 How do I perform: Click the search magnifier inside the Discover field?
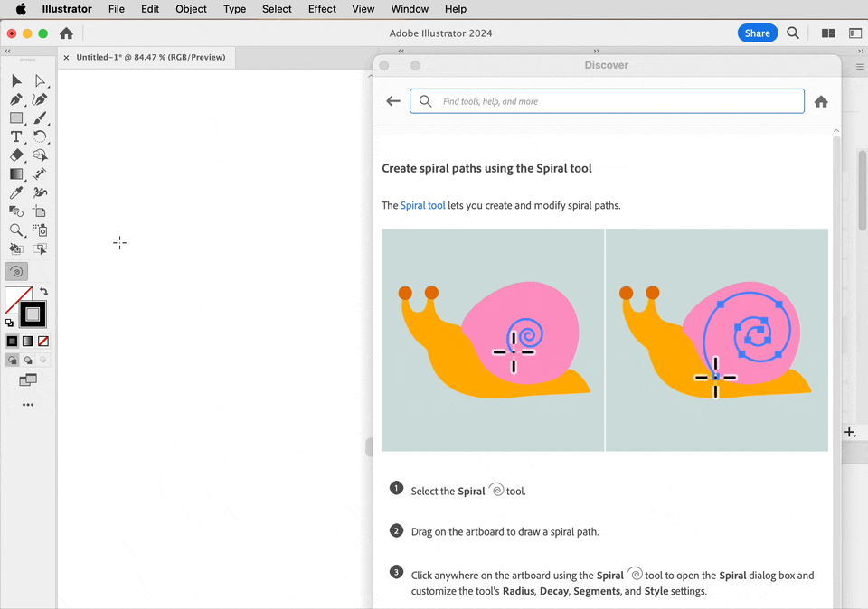(x=425, y=101)
